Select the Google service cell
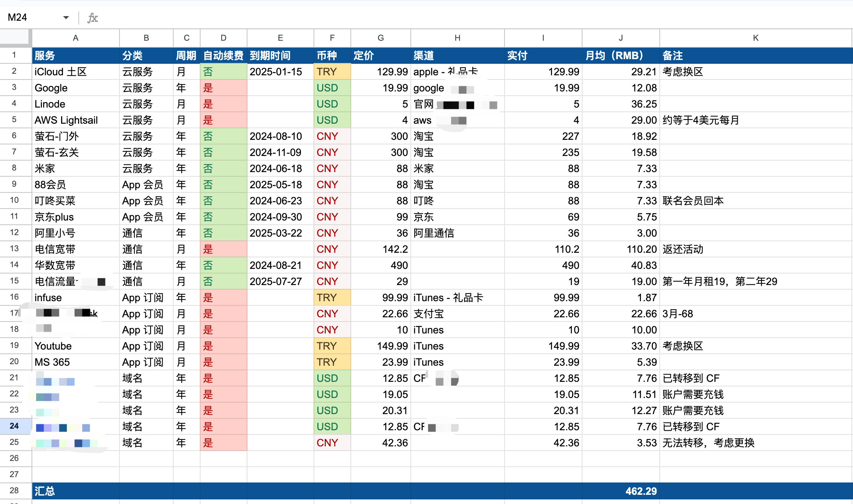 (x=76, y=88)
